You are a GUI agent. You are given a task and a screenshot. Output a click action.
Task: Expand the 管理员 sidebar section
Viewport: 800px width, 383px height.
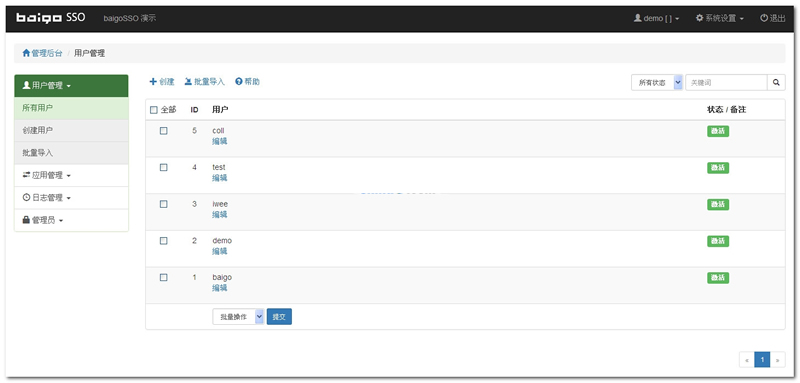(71, 220)
